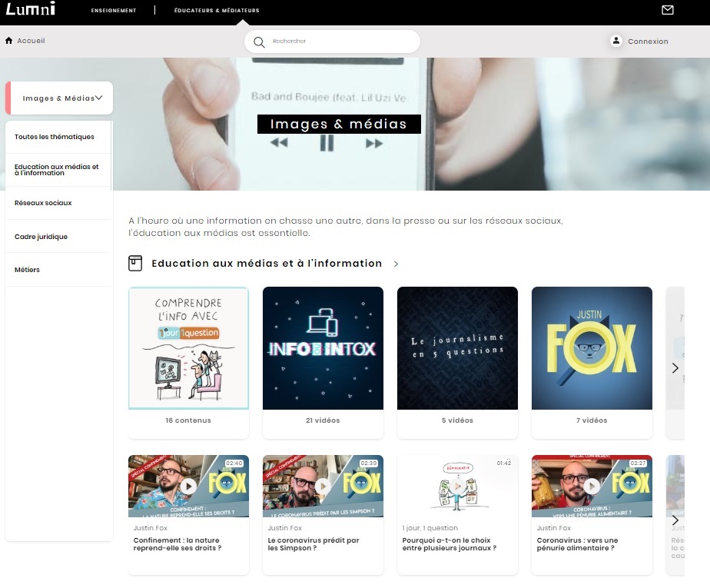Click the Rechercher search field
The image size is (710, 588).
333,42
